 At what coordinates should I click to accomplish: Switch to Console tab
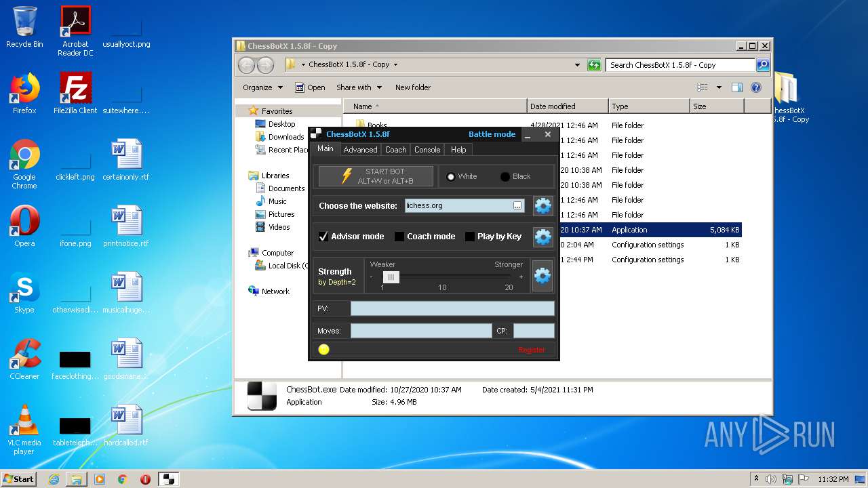[x=427, y=150]
